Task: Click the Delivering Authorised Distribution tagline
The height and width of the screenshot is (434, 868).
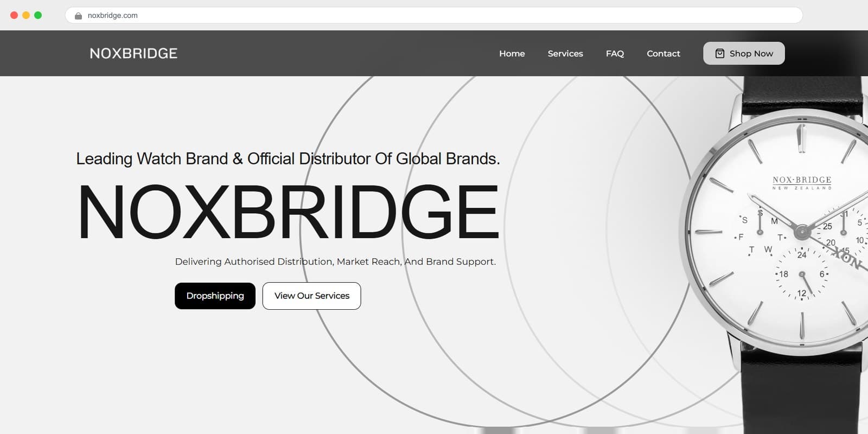Action: (x=335, y=261)
